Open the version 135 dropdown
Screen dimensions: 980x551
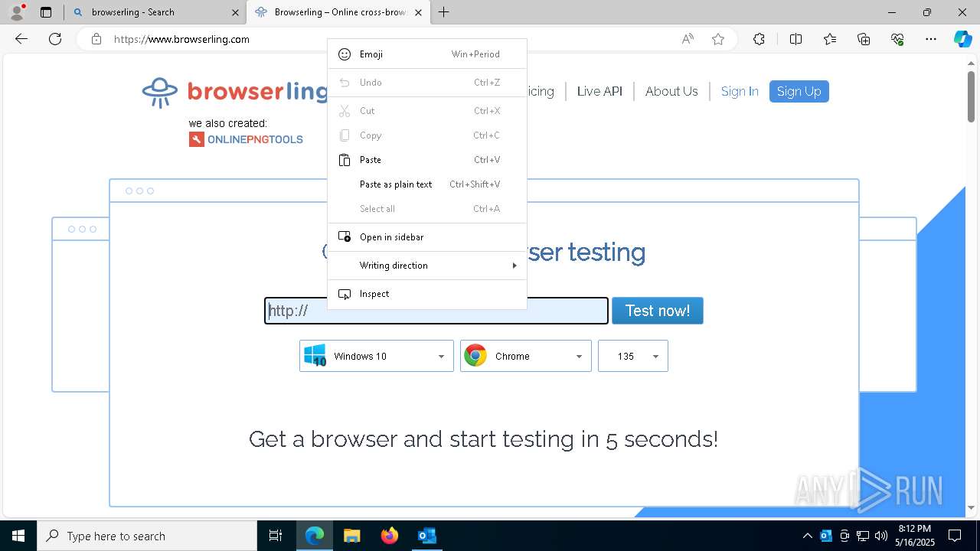point(632,356)
